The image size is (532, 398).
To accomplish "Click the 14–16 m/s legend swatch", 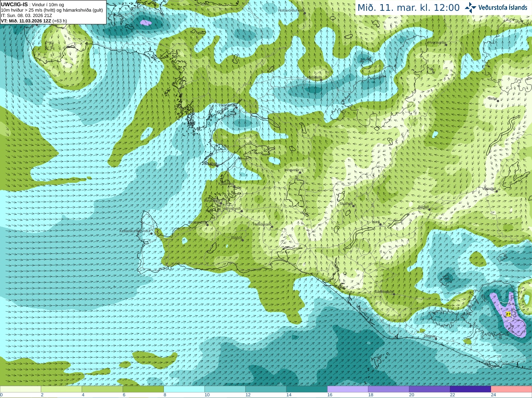I will click(307, 389).
